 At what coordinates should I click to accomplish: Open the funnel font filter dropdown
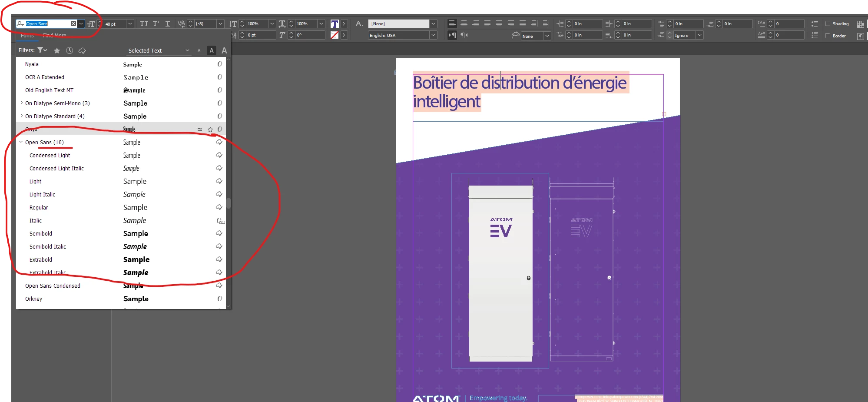coord(42,50)
